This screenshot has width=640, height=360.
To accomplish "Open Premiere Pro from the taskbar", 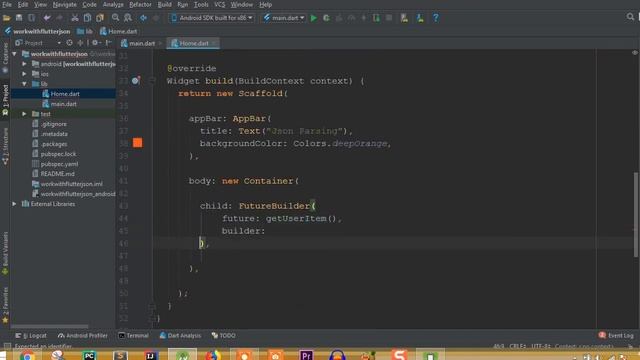I will point(306,356).
